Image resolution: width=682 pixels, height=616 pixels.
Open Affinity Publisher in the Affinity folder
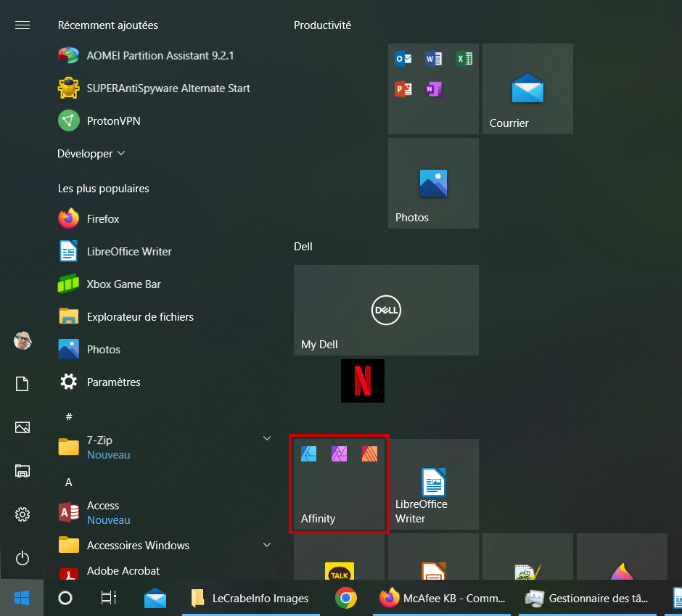(x=370, y=453)
